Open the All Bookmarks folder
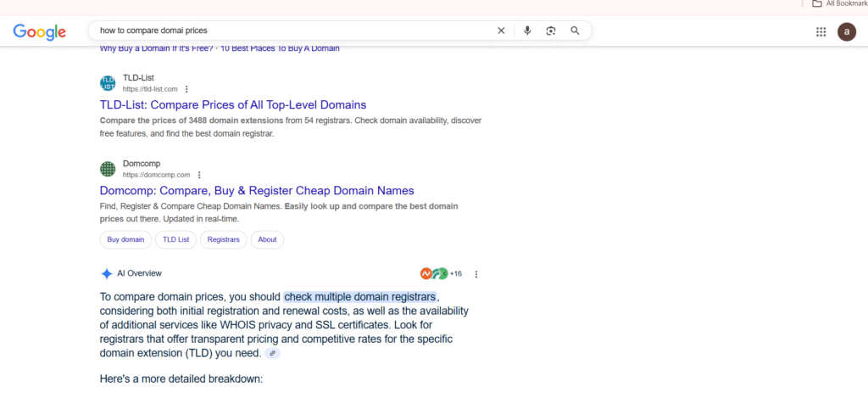868x398 pixels. click(839, 3)
